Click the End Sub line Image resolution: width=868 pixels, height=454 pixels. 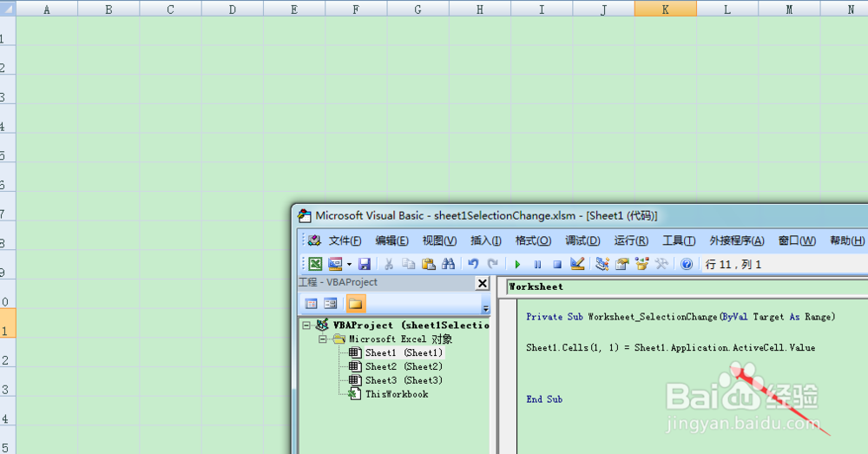[544, 399]
